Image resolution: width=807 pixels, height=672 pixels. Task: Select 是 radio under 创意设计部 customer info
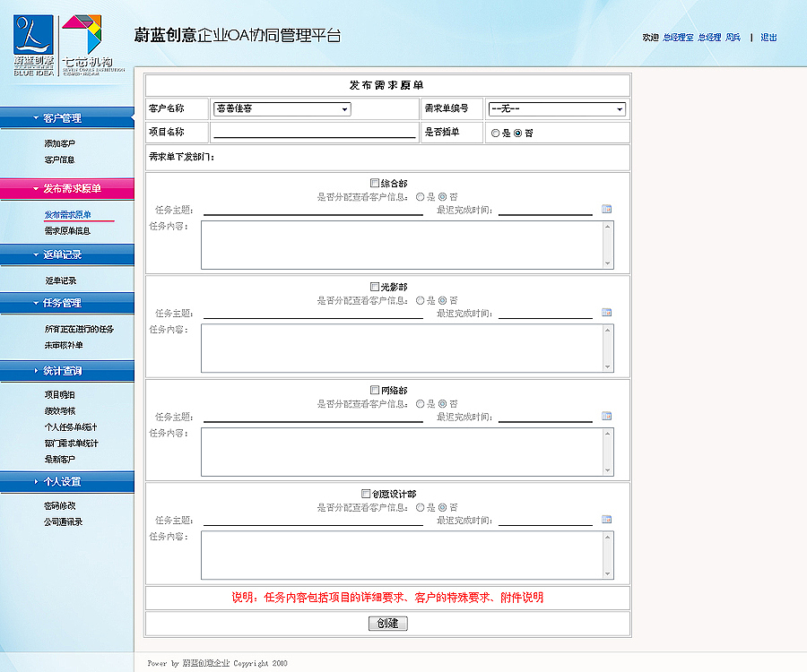tap(420, 507)
